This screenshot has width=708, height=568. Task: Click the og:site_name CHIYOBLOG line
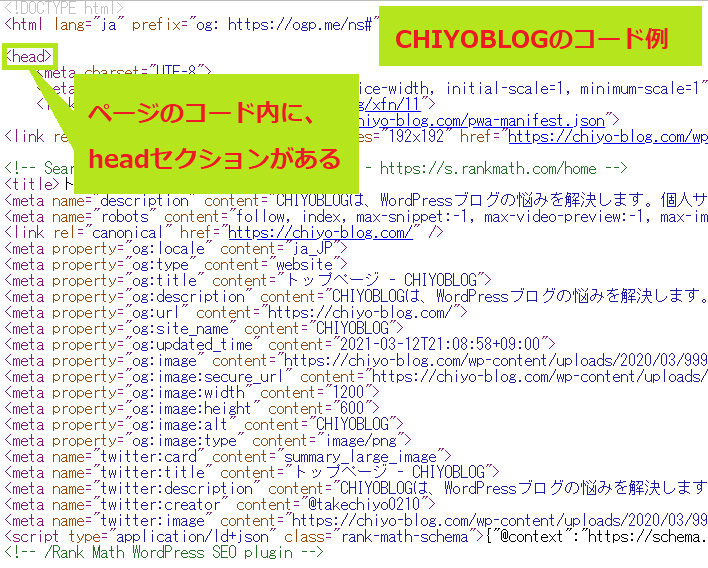click(x=204, y=329)
